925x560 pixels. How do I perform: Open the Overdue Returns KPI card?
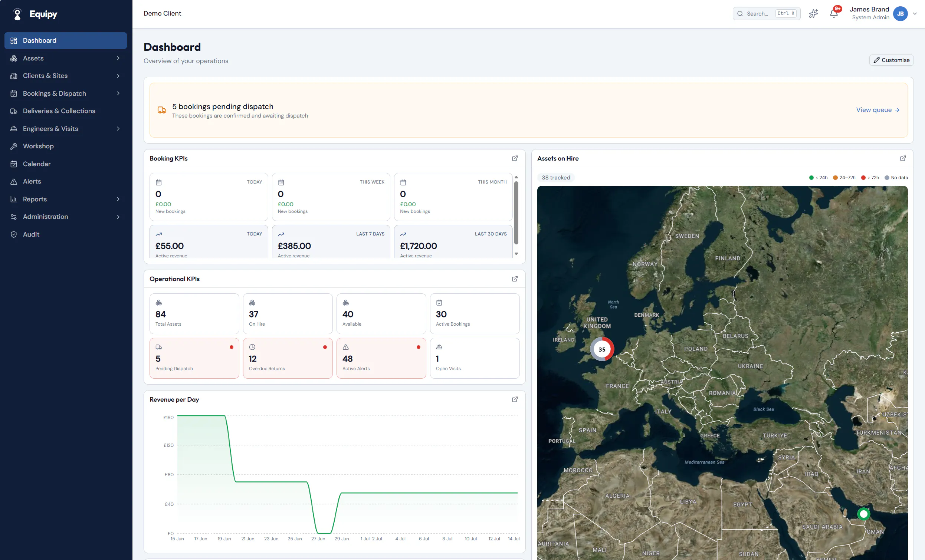pos(288,358)
